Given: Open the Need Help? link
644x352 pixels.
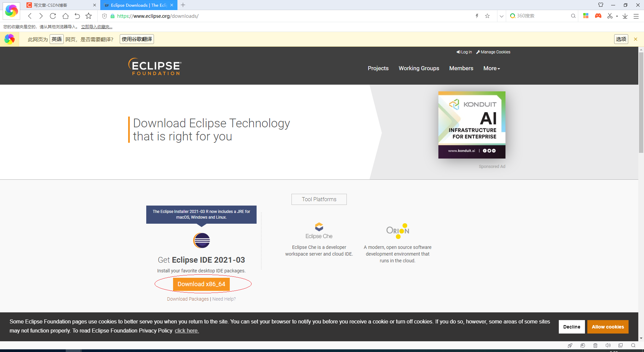Looking at the screenshot, I should pos(224,299).
